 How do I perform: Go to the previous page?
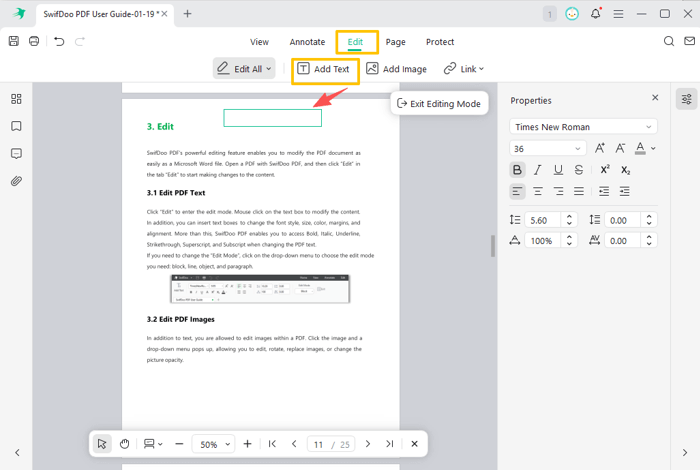coord(294,444)
